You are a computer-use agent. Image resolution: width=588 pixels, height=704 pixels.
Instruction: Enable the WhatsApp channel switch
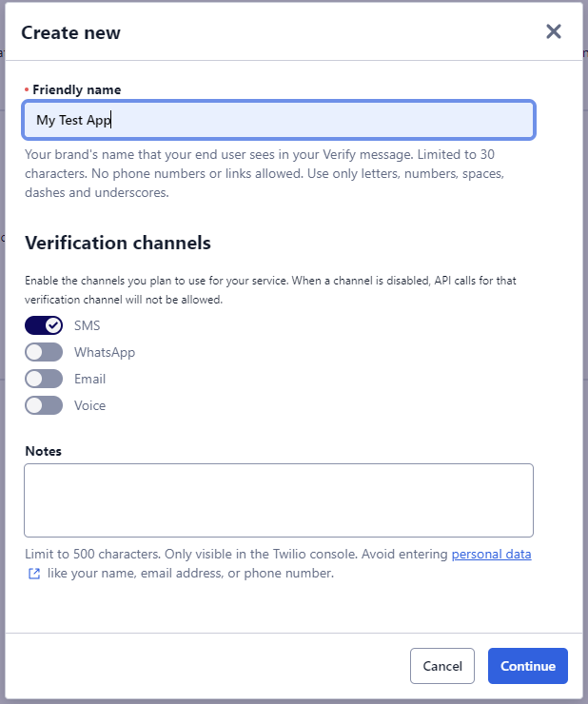(x=44, y=352)
